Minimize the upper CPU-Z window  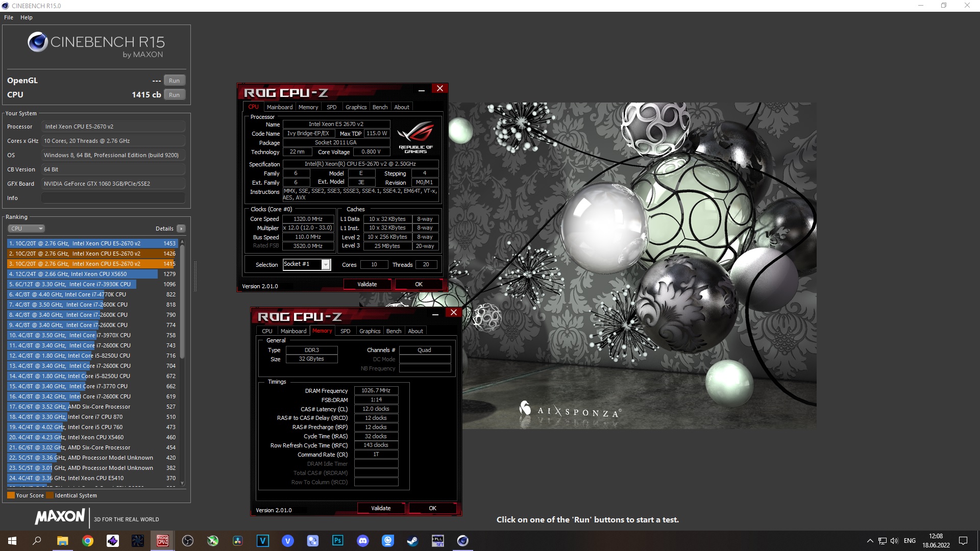pos(422,90)
